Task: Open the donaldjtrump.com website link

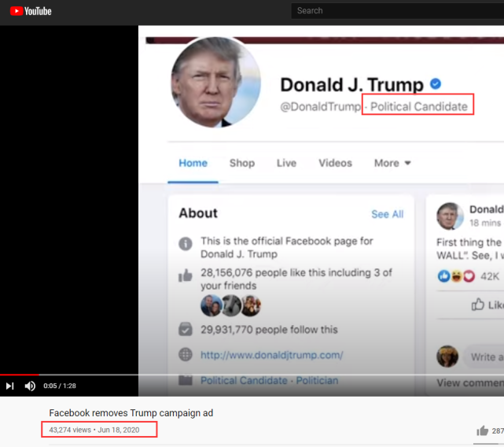Action: [x=271, y=355]
